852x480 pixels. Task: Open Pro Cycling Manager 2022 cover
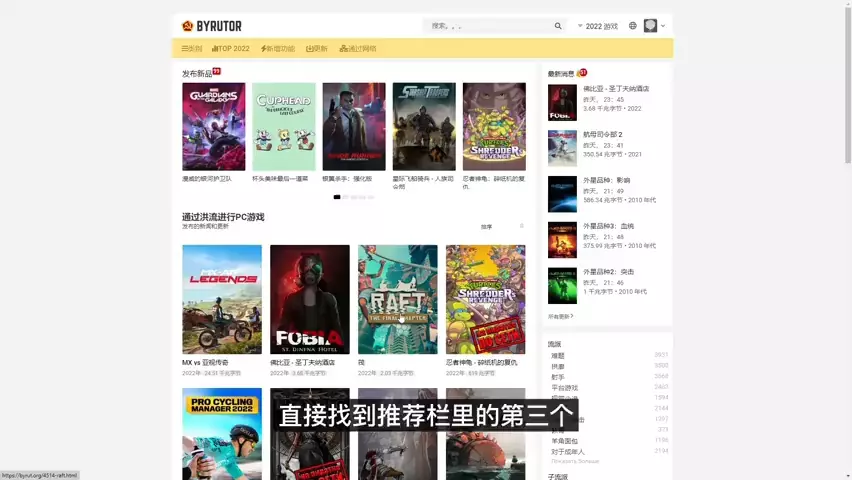tap(222, 434)
